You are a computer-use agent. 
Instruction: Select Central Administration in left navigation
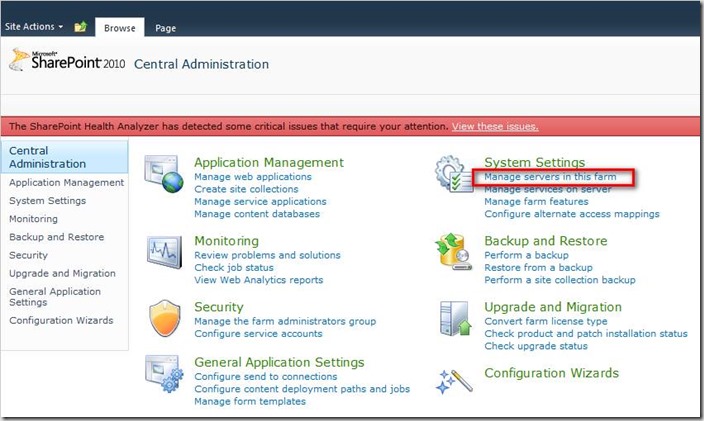(x=65, y=157)
